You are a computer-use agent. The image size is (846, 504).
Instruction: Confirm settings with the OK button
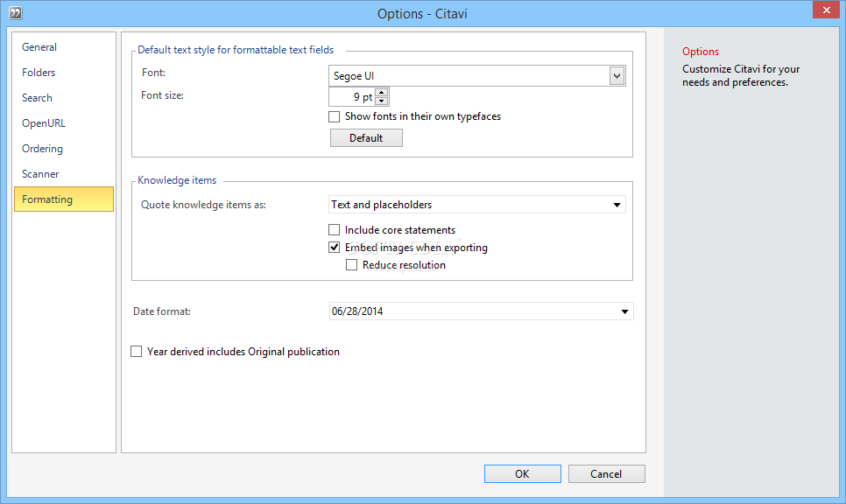[x=522, y=474]
